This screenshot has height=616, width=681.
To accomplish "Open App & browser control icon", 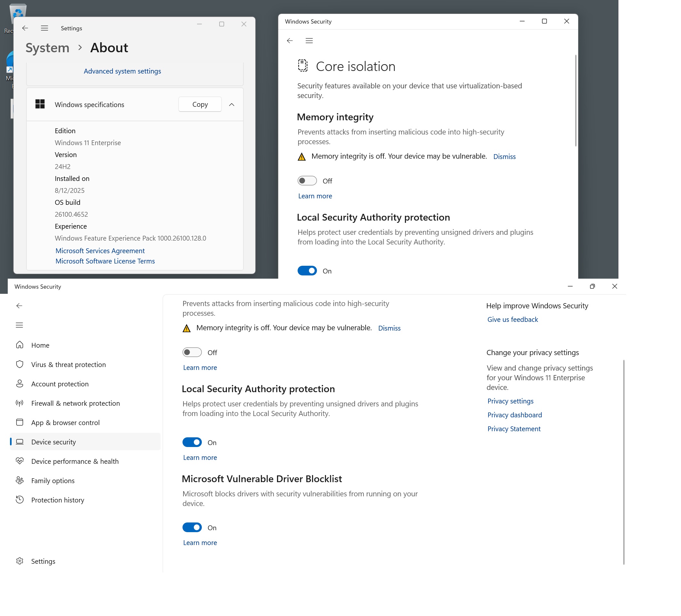I will (x=20, y=422).
